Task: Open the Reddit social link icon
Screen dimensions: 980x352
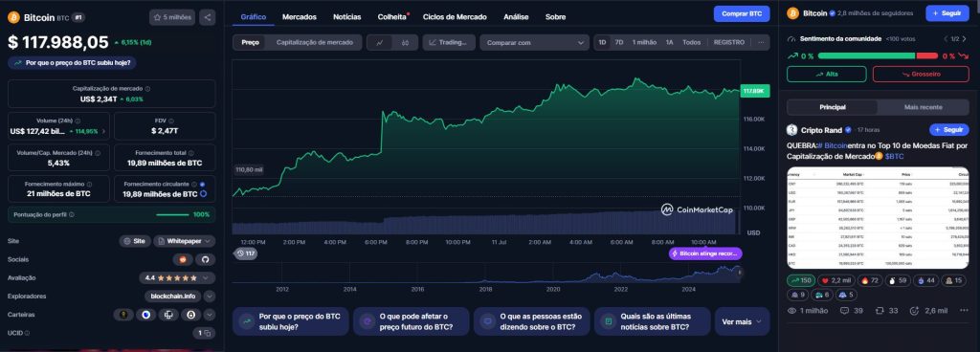Action: [x=183, y=259]
